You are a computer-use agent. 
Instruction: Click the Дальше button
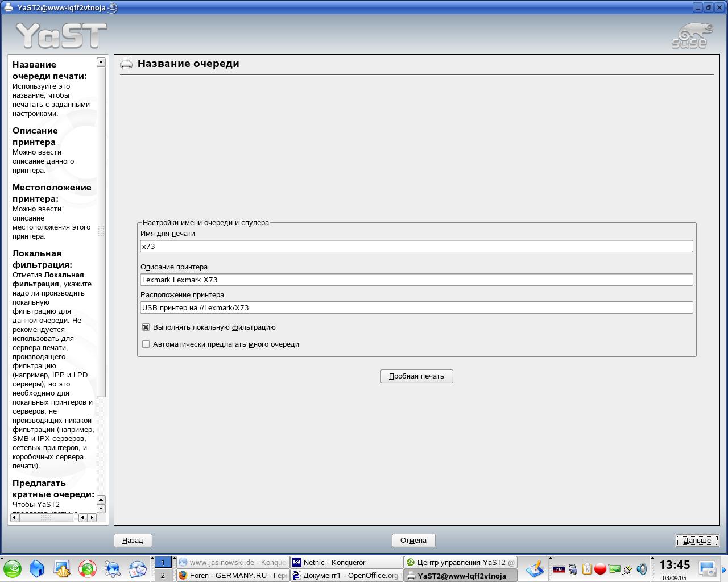click(x=697, y=541)
